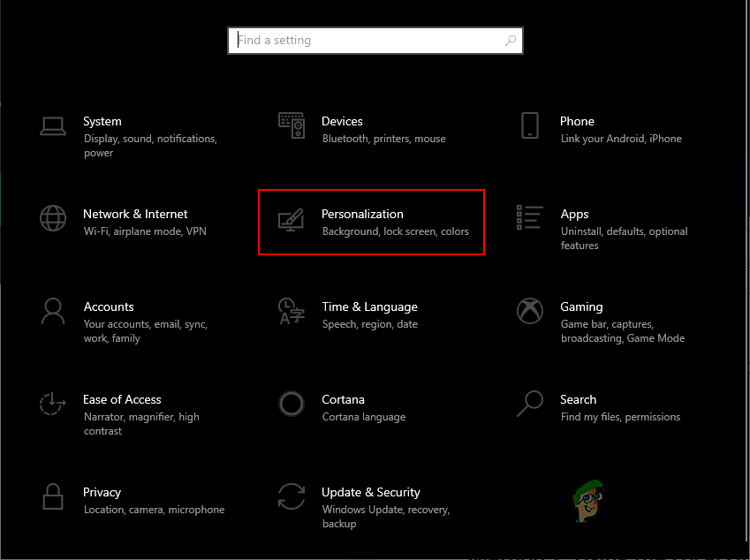Select the Phone icon to link your Android
The image size is (750, 560).
coord(530,126)
